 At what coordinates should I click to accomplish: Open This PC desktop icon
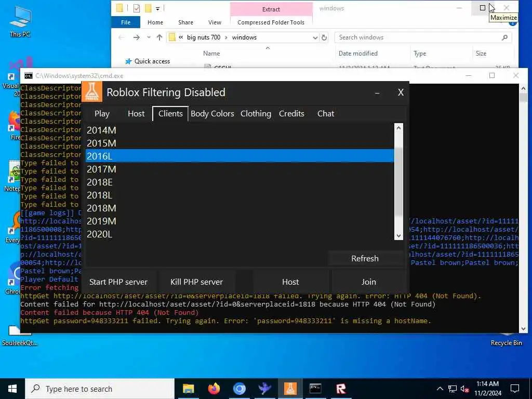20,21
